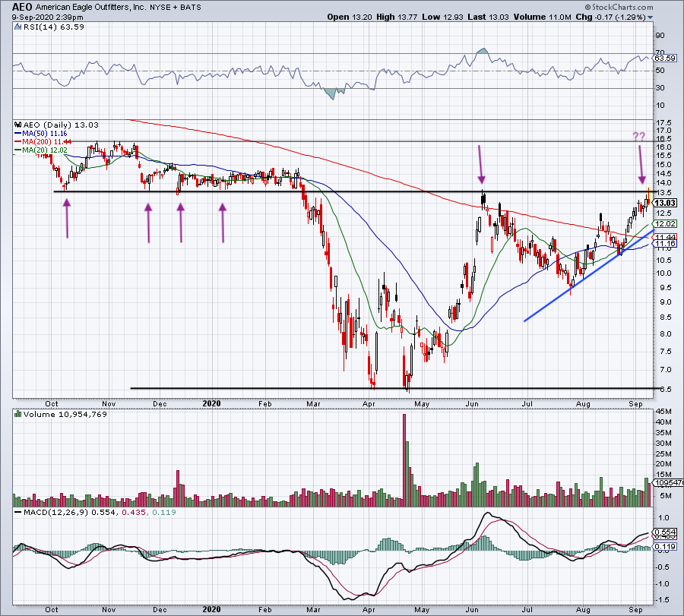Click the MA(200) 11.44 legend text
The width and height of the screenshot is (684, 616).
pyautogui.click(x=47, y=142)
